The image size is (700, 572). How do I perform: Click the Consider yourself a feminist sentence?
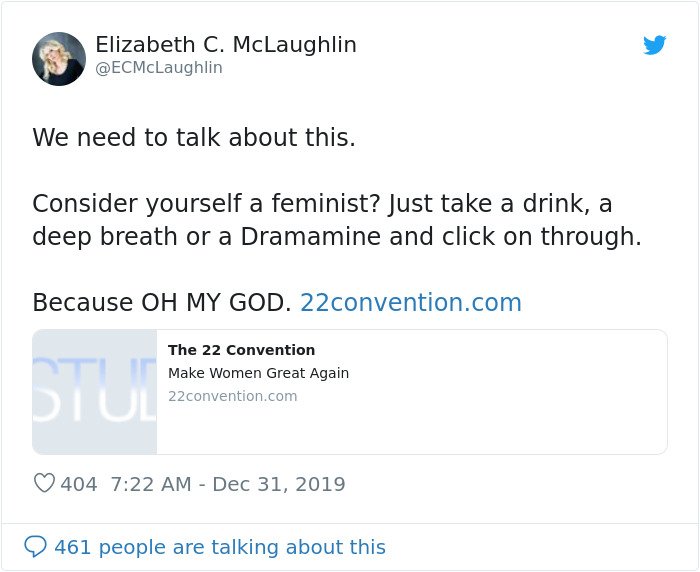[x=205, y=204]
